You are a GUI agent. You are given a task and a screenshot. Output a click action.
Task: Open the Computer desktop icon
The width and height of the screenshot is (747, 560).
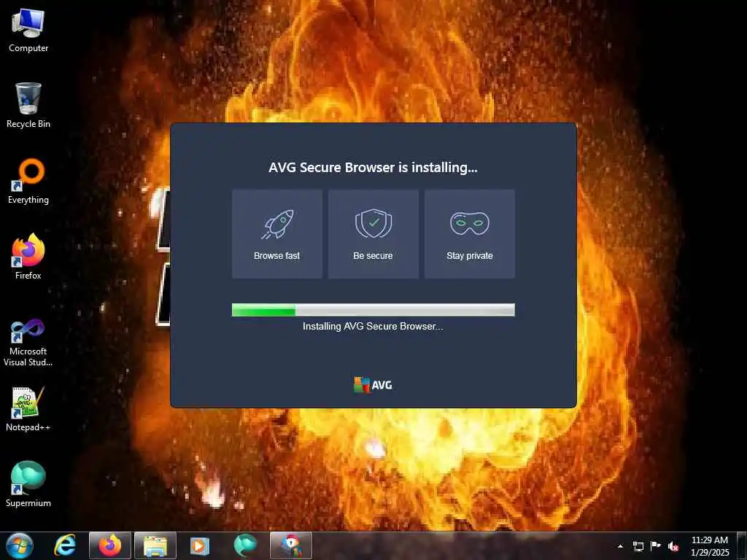28,31
